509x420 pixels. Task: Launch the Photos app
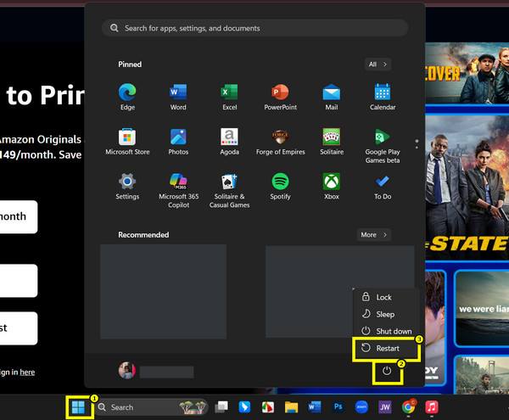[x=178, y=141]
